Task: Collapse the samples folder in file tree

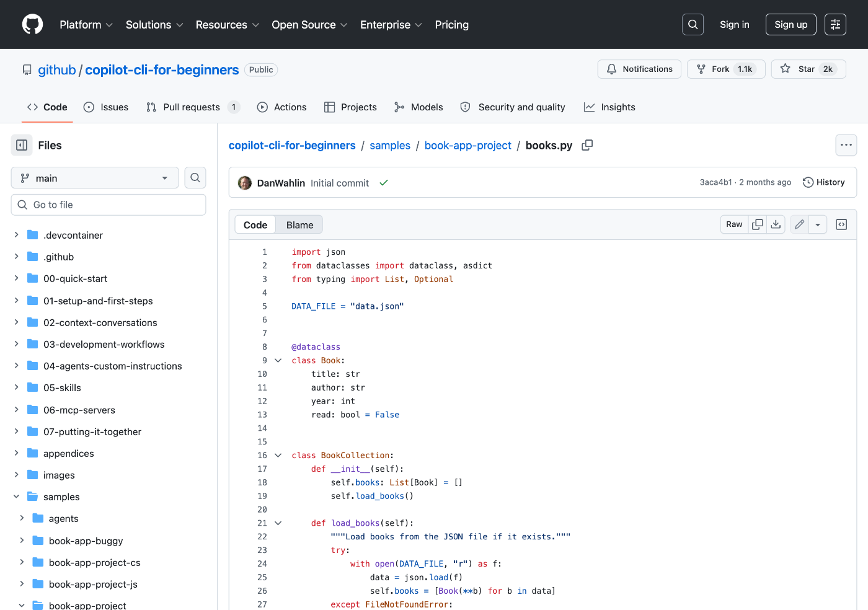Action: point(17,497)
